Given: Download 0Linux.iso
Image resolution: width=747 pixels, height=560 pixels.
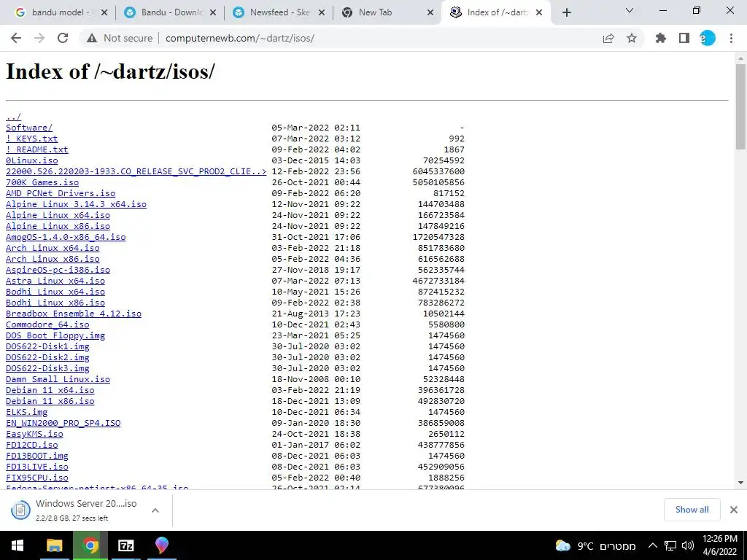Looking at the screenshot, I should (32, 160).
